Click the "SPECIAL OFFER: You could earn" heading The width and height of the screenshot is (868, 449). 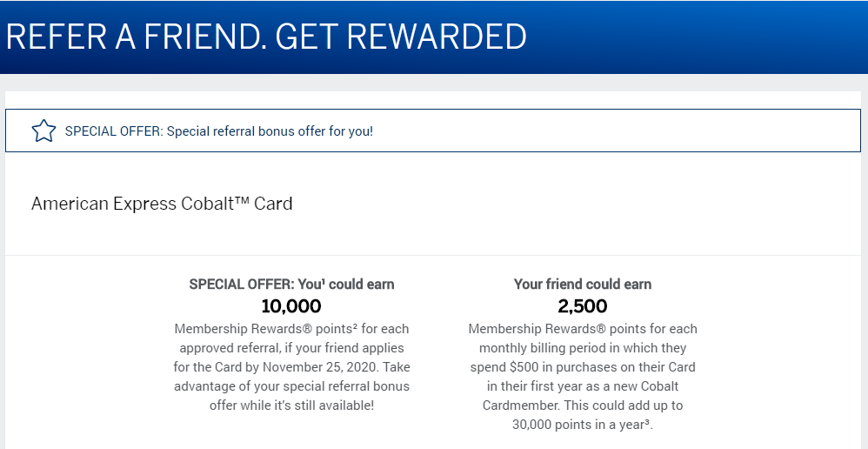point(291,285)
